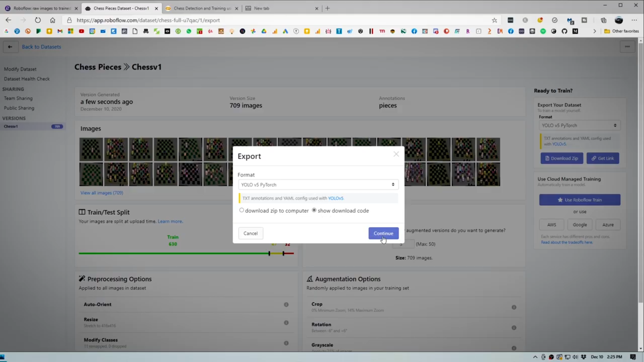644x362 pixels.
Task: Open the Format dropdown in the Export dialog
Action: click(x=318, y=185)
